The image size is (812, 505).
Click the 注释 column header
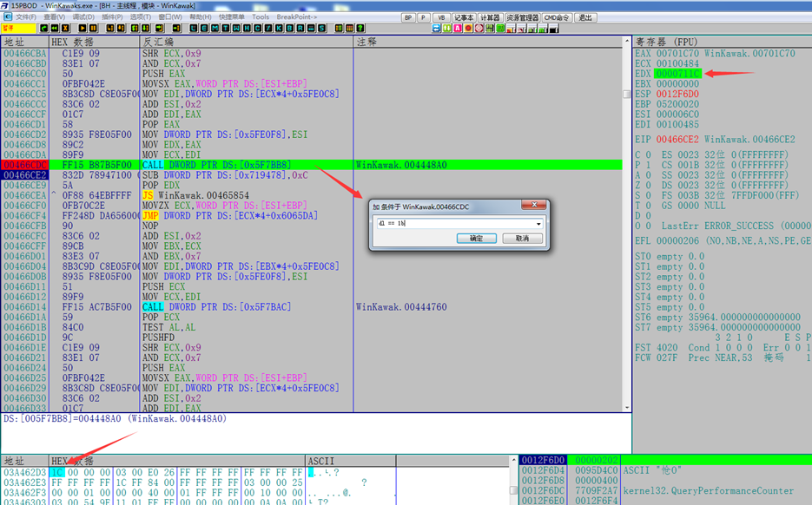click(488, 42)
